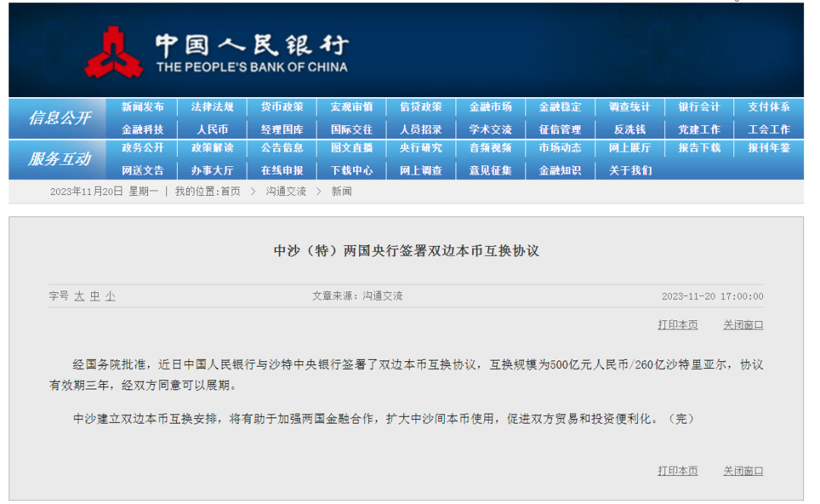Go to 金融科技 page
This screenshot has height=504, width=820.
143,129
